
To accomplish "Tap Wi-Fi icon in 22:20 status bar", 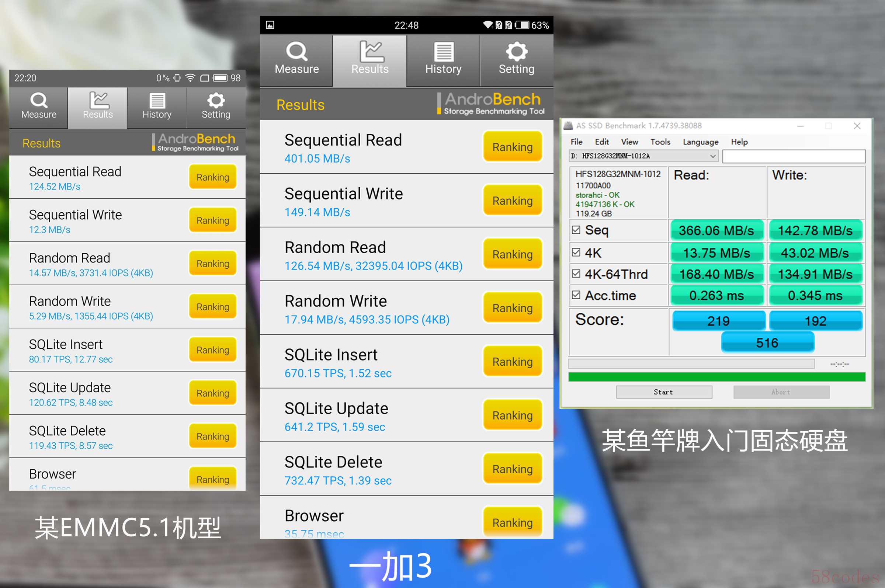I will [191, 78].
